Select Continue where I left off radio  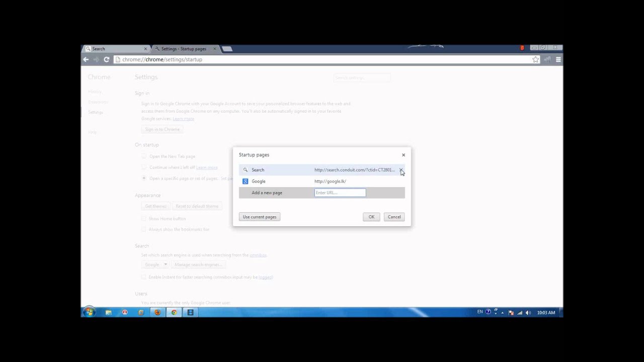pyautogui.click(x=144, y=167)
